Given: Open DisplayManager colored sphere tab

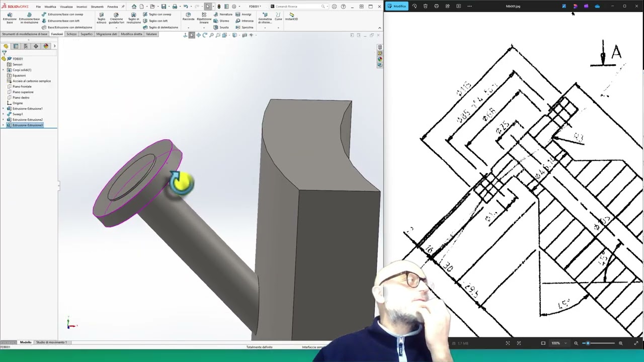Looking at the screenshot, I should (x=46, y=46).
